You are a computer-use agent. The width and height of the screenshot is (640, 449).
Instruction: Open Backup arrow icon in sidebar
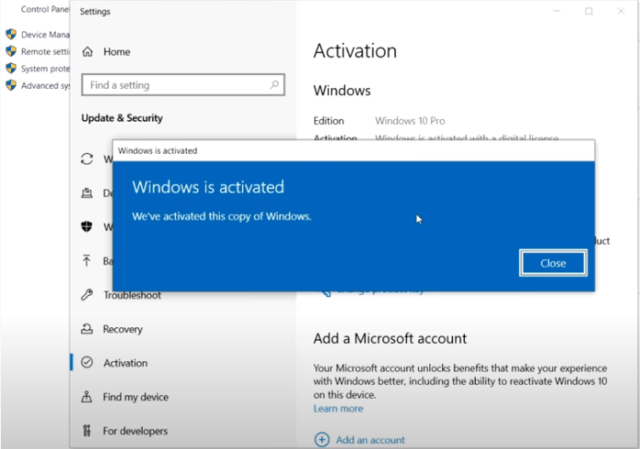87,260
